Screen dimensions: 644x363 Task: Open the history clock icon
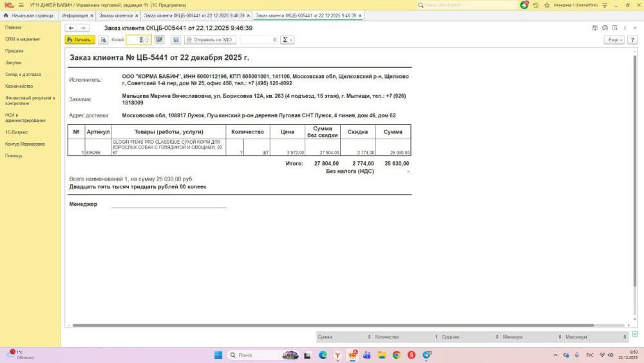[536, 5]
